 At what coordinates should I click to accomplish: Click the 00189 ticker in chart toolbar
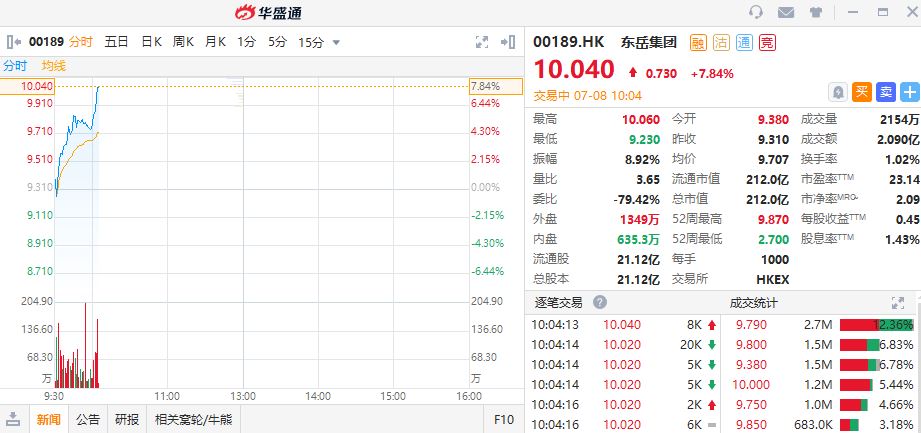click(46, 42)
